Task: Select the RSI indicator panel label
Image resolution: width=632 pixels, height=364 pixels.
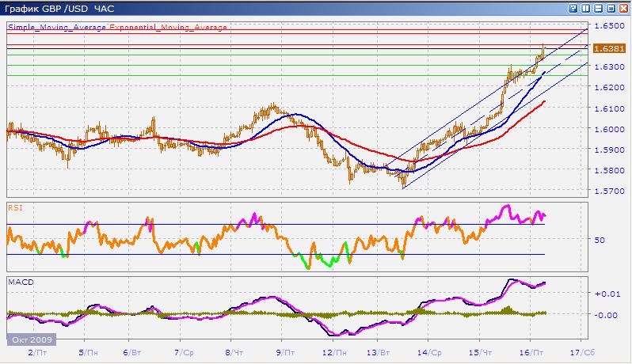Action: point(14,207)
